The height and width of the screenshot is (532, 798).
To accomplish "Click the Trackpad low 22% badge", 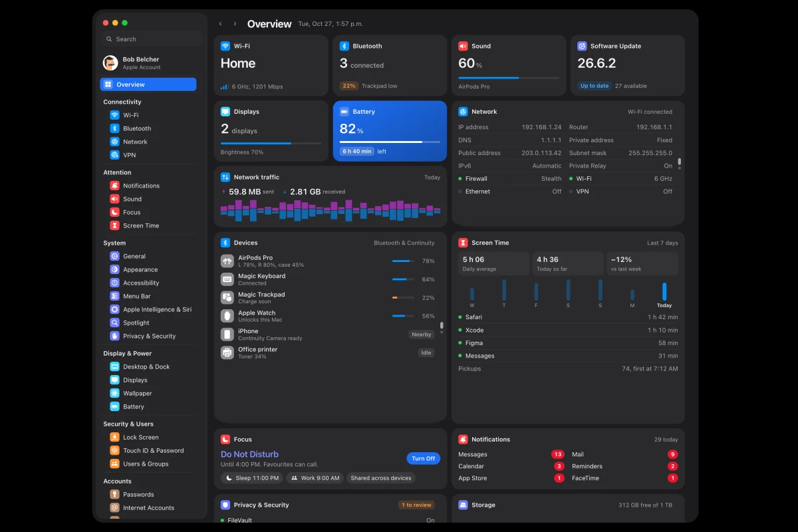I will tap(349, 86).
